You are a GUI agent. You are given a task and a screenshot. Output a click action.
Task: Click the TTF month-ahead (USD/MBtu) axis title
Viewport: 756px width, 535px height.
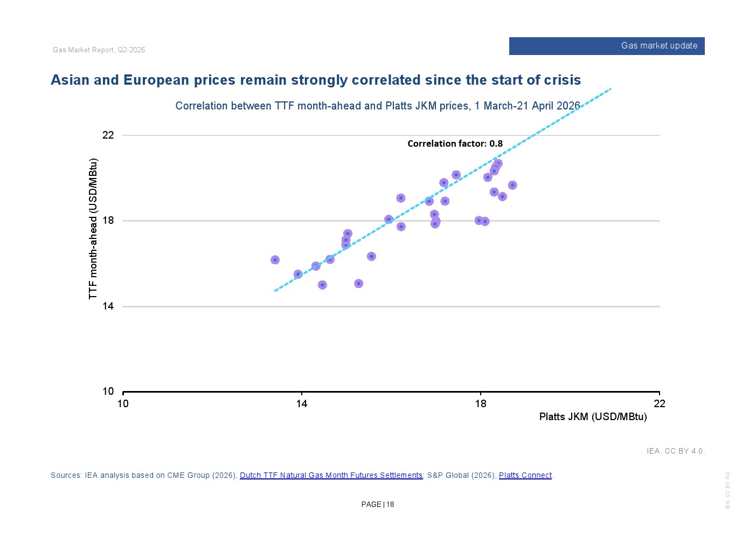point(93,229)
